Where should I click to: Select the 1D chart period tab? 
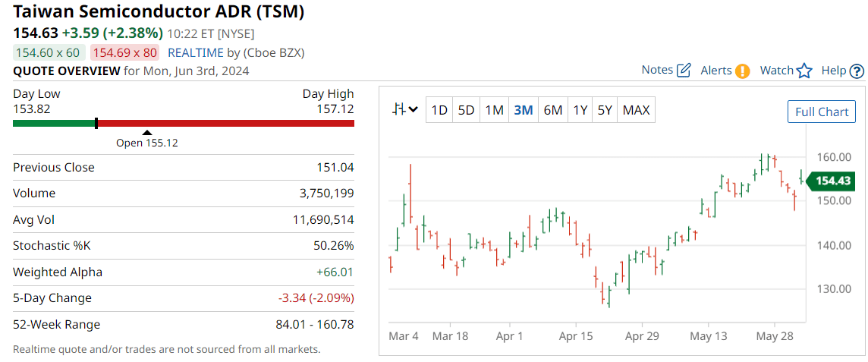coord(439,110)
